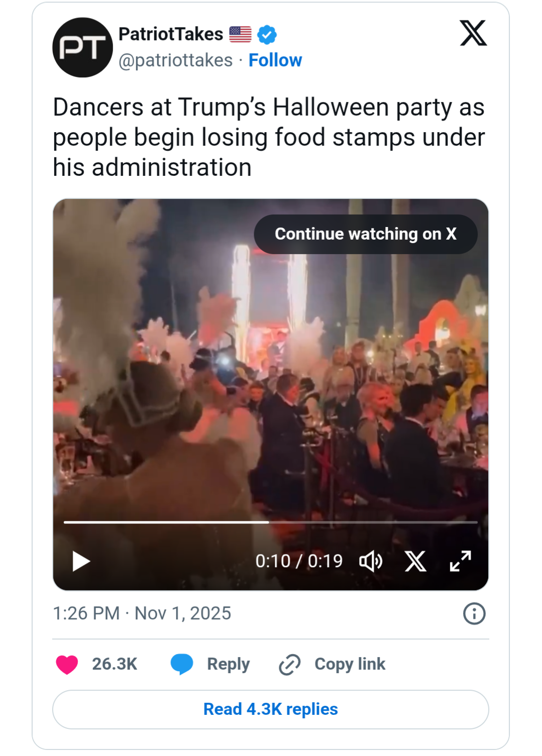Open Read 4.3K replies
This screenshot has width=542, height=756.
[x=270, y=709]
